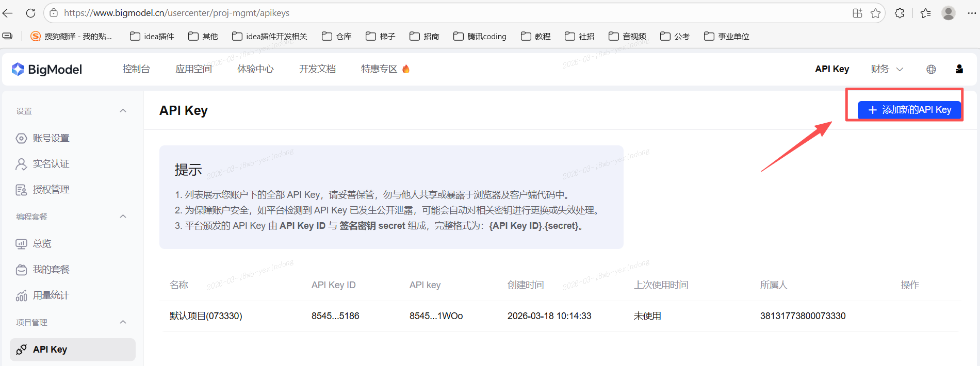Click the BigModel logo
This screenshot has height=366, width=980.
tap(47, 69)
